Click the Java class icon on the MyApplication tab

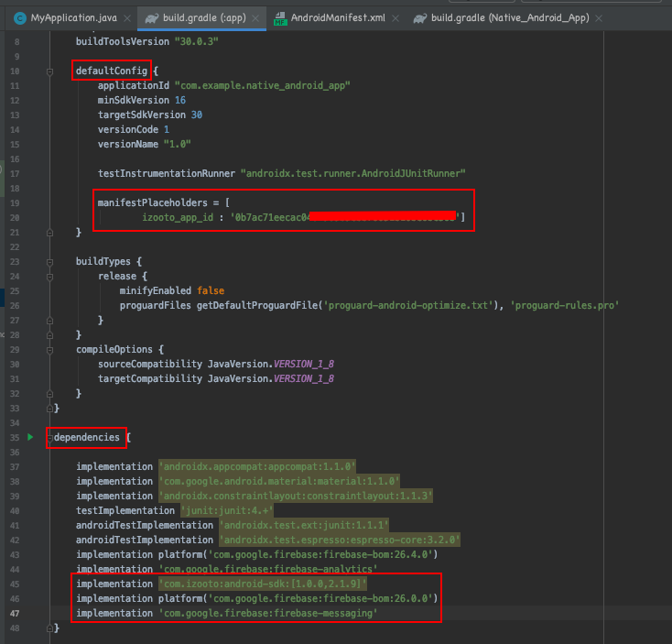click(x=20, y=18)
